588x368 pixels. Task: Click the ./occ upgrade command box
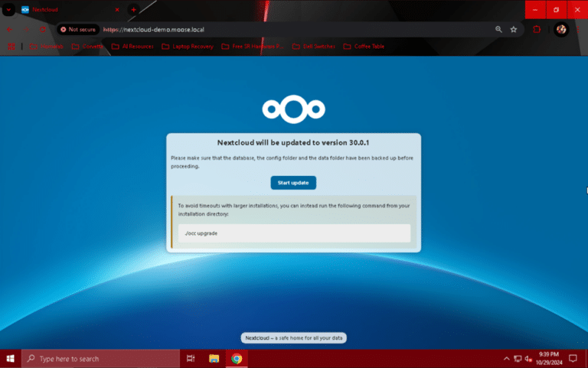(x=294, y=233)
